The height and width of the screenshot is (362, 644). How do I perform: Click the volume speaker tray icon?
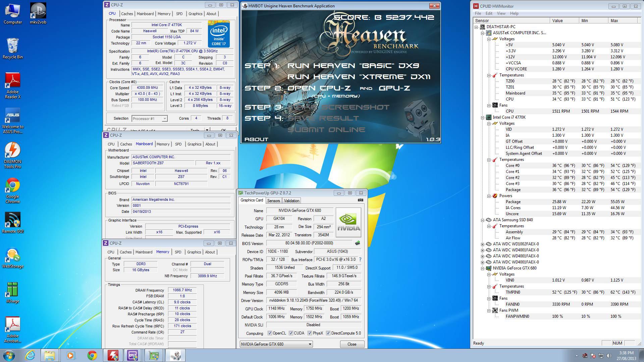(x=609, y=356)
